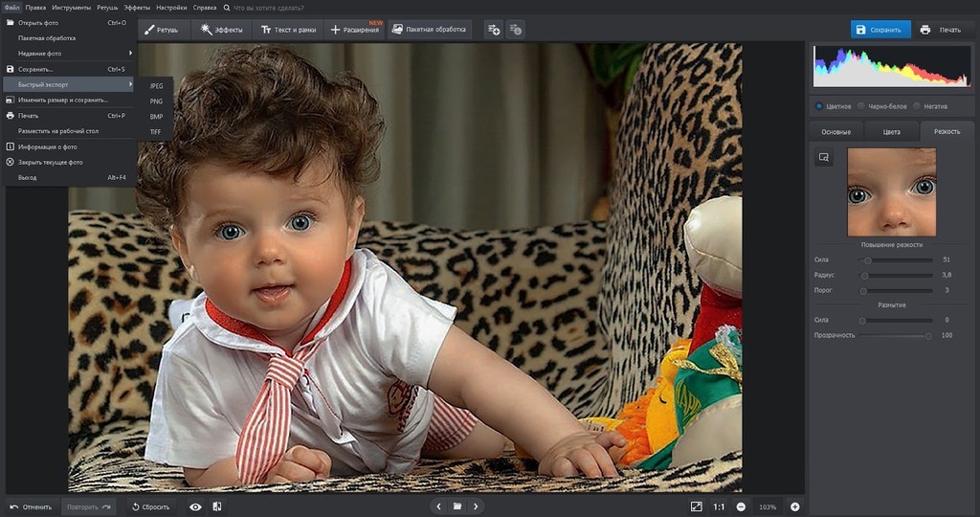The width and height of the screenshot is (980, 517).
Task: Select the Негатив radio button
Action: tap(917, 106)
